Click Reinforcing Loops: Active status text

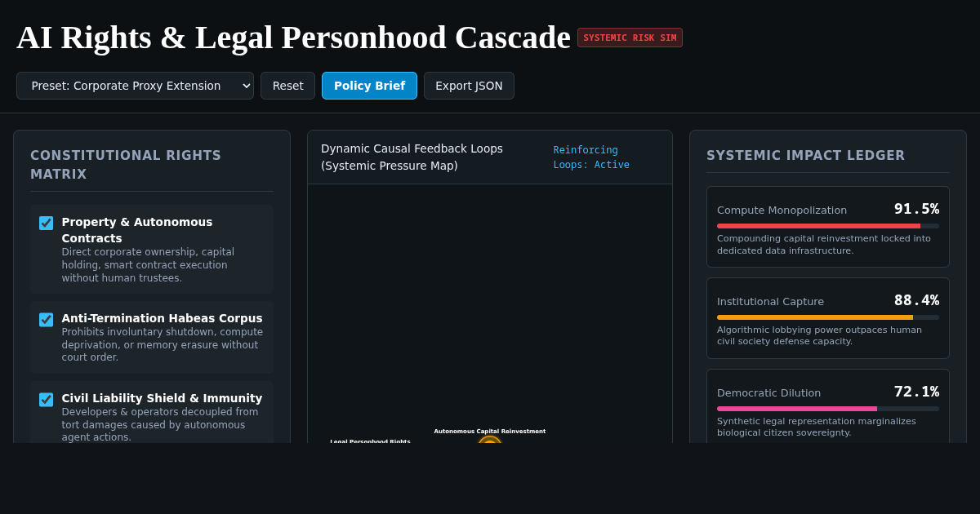591,157
